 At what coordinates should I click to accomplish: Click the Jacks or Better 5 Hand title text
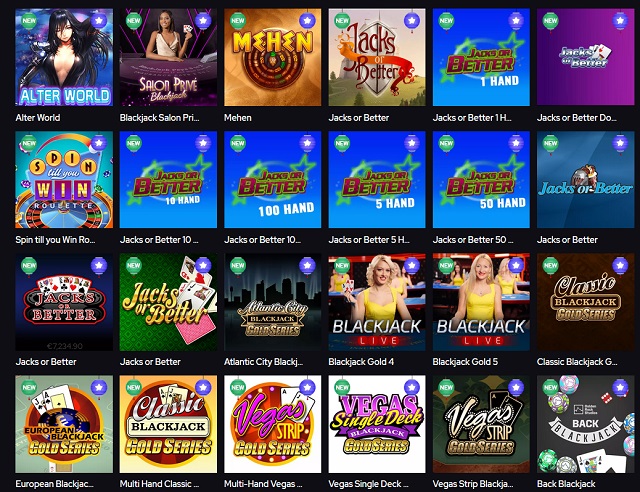tap(369, 240)
